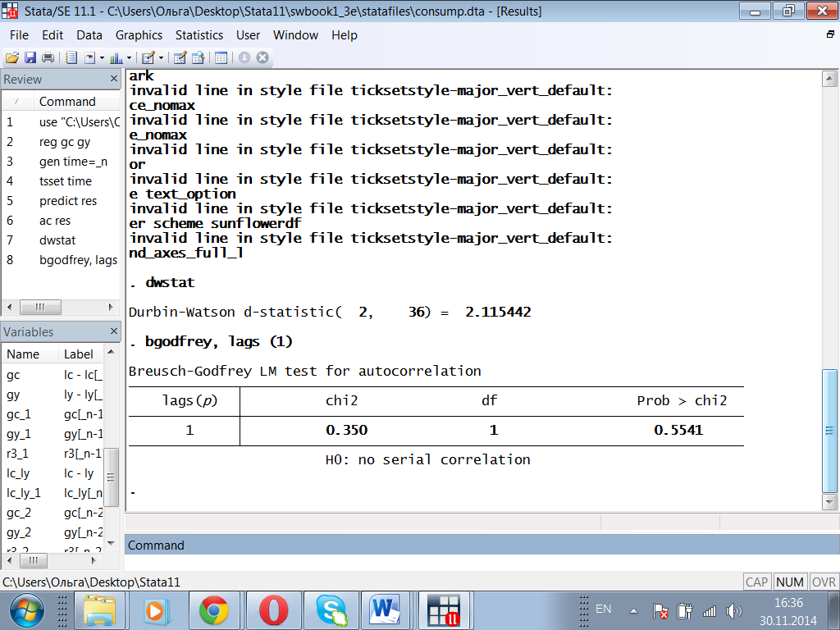Open the Data Editor (Browse) magnifier icon
The height and width of the screenshot is (630, 840).
[198, 57]
